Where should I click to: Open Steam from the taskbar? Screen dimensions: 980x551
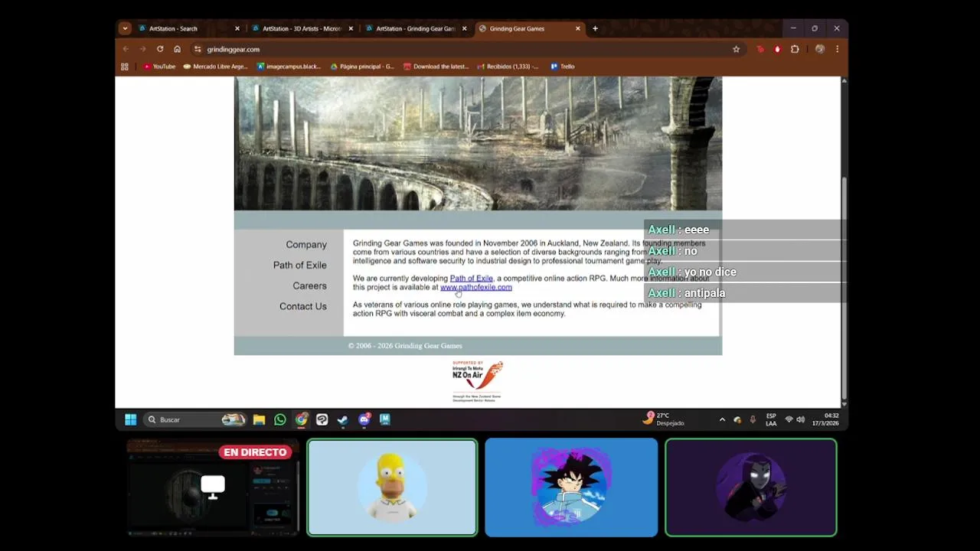pyautogui.click(x=343, y=419)
